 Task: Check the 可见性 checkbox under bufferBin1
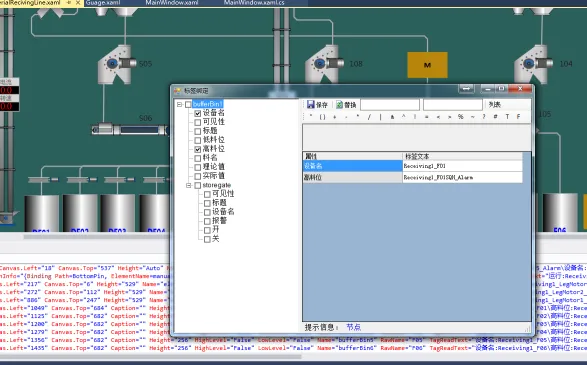point(198,122)
